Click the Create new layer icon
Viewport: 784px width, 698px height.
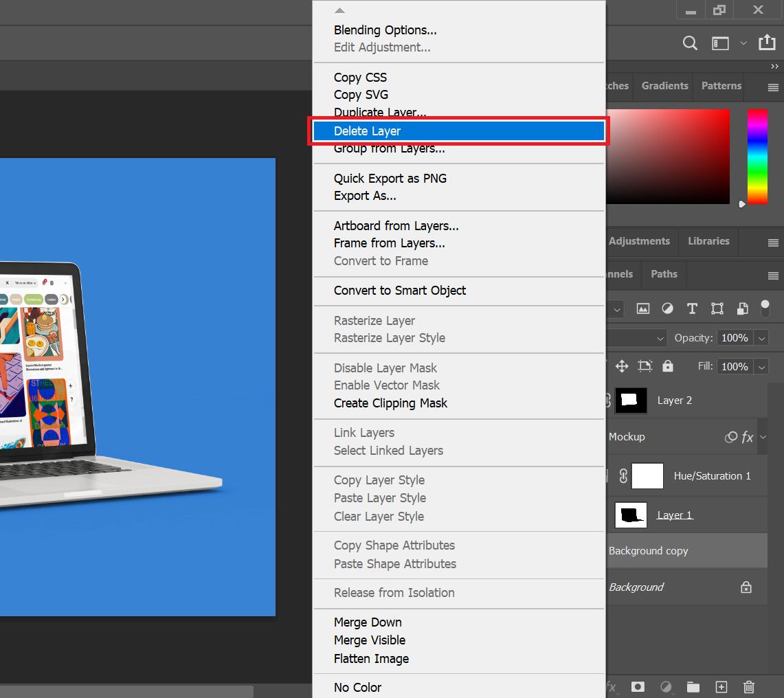pos(721,687)
